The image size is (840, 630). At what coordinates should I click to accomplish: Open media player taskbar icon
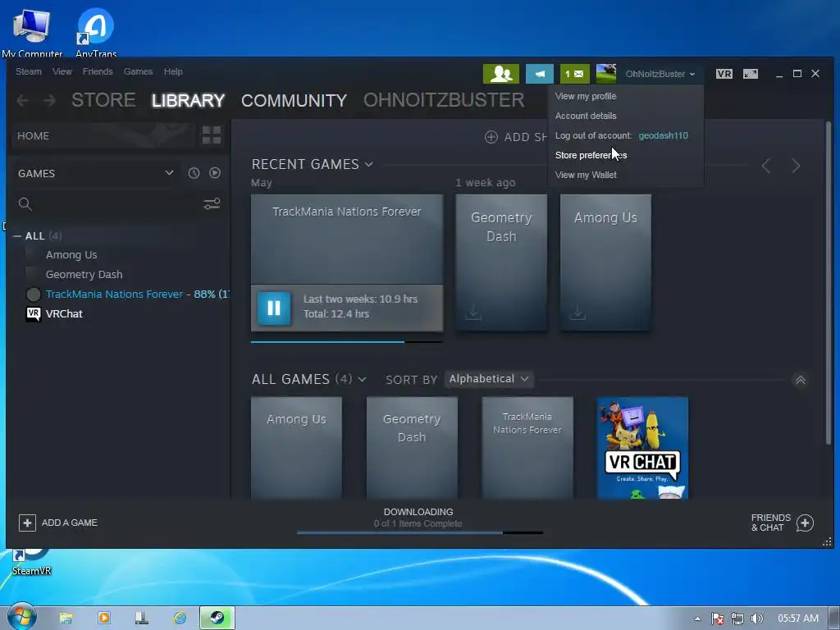104,619
